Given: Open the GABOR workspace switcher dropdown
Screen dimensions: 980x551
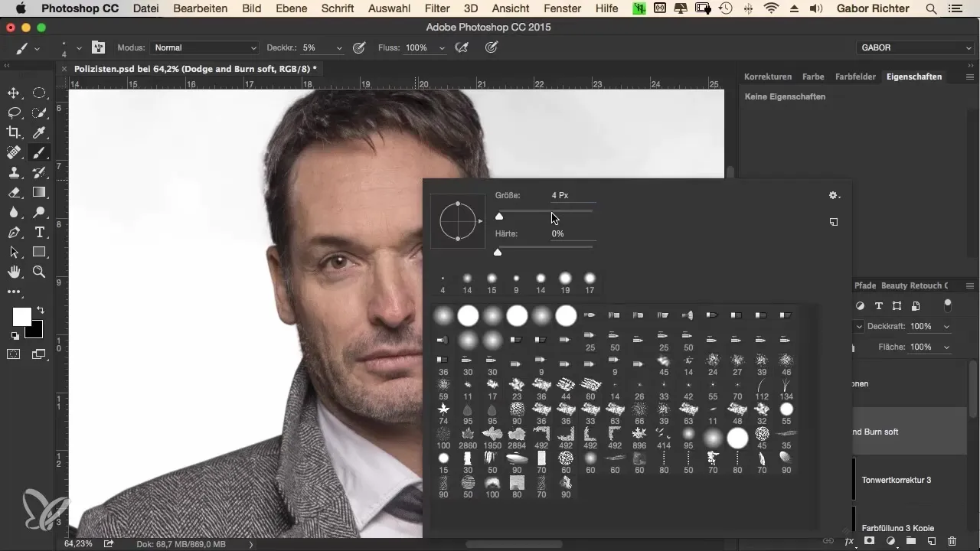Looking at the screenshot, I should click(x=915, y=47).
